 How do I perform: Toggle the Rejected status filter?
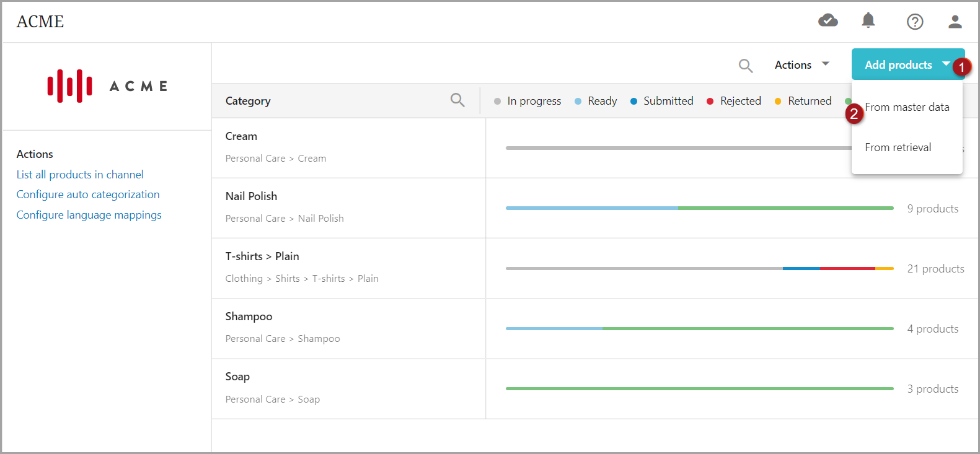click(x=734, y=101)
